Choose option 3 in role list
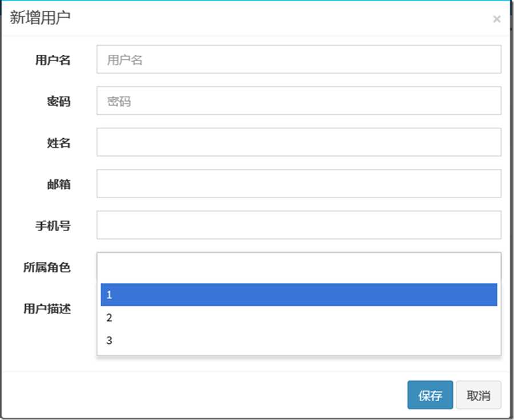The height and width of the screenshot is (420, 514). 299,340
